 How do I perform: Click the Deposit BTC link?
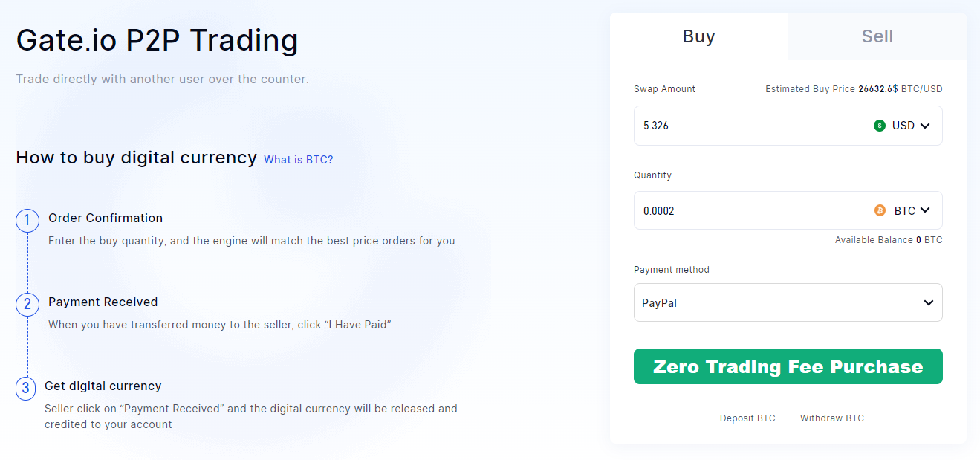[x=747, y=418]
